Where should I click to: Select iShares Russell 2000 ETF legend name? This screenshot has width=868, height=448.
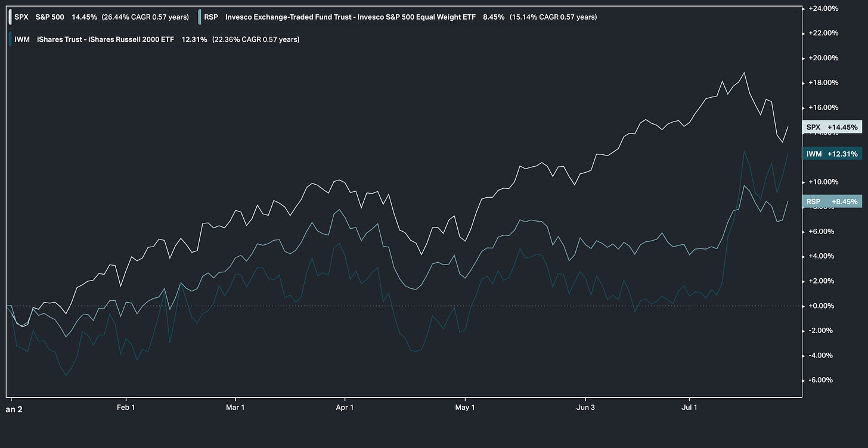(x=106, y=39)
